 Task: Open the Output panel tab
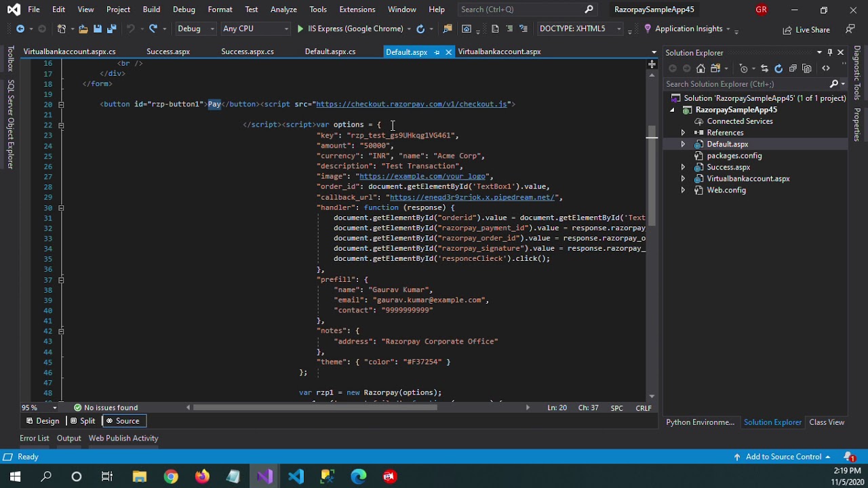click(x=68, y=439)
